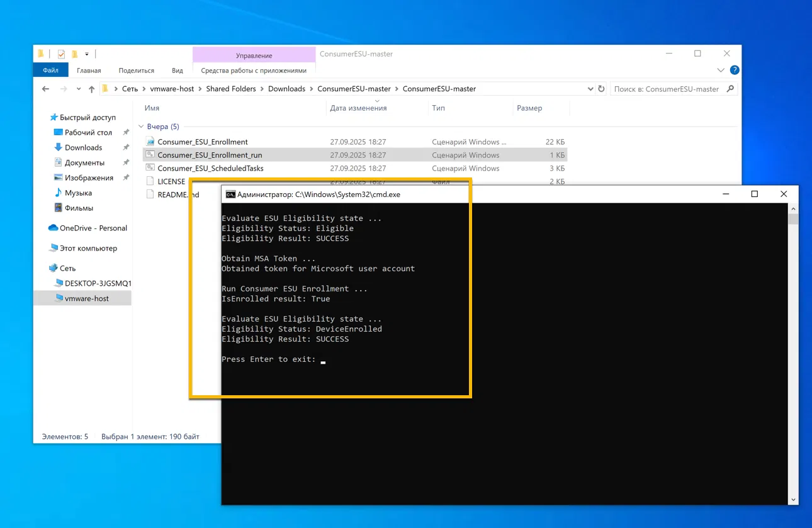Image resolution: width=812 pixels, height=528 pixels.
Task: Click the Music note icon in the sidebar
Action: [59, 193]
